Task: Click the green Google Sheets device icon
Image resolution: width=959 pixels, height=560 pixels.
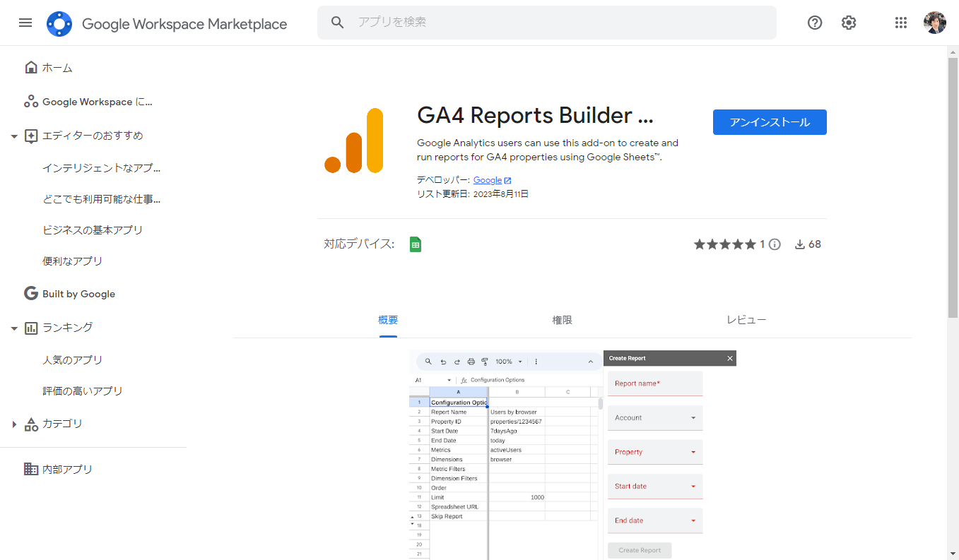Action: [x=416, y=244]
